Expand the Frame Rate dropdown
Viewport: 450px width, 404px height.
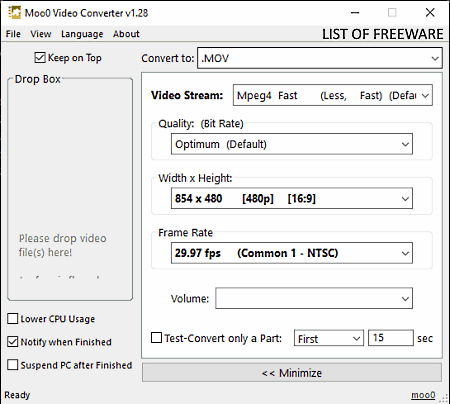click(x=292, y=253)
